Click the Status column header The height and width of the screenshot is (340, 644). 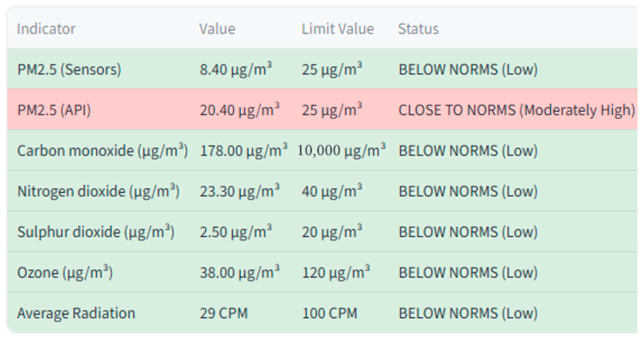[x=418, y=29]
